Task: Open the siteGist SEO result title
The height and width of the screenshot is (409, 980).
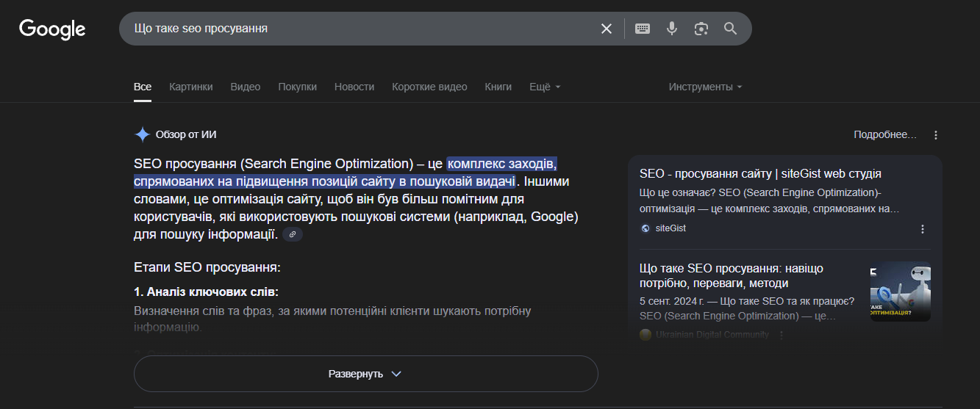Action: [x=760, y=174]
